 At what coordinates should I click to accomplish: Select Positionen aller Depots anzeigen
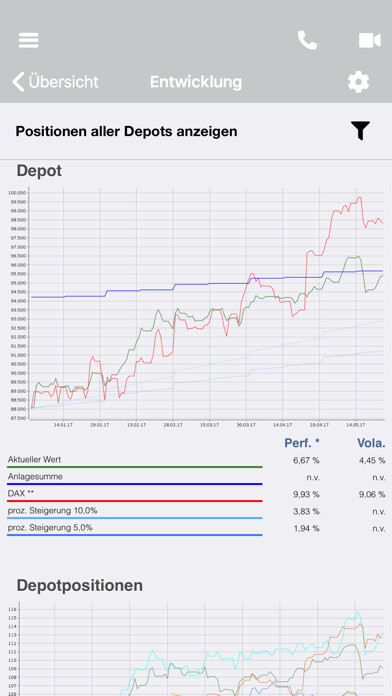127,131
